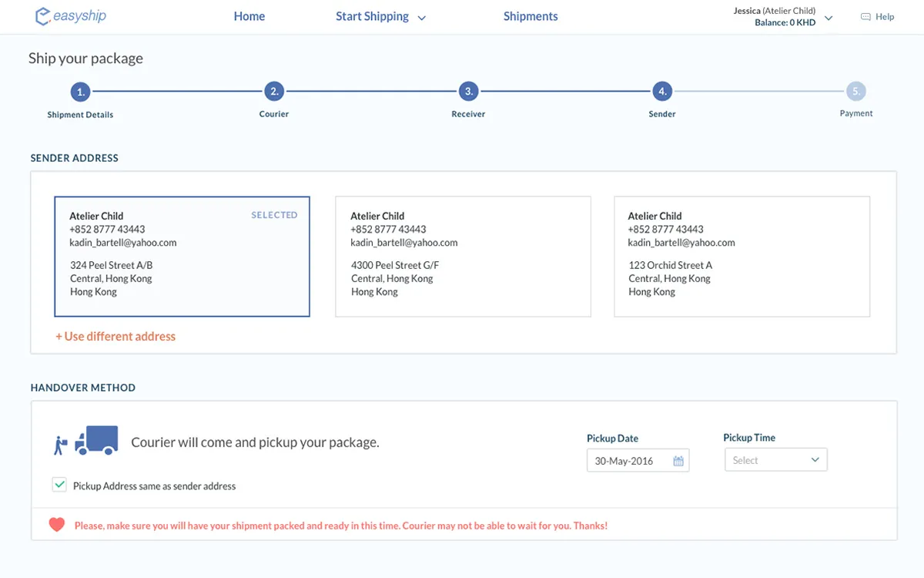
Task: Click the red shipment packed warning message
Action: click(x=341, y=526)
